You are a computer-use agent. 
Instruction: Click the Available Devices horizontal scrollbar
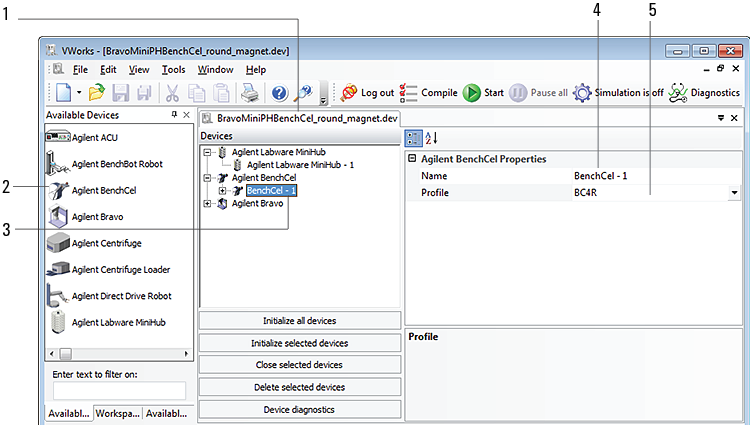[119, 354]
